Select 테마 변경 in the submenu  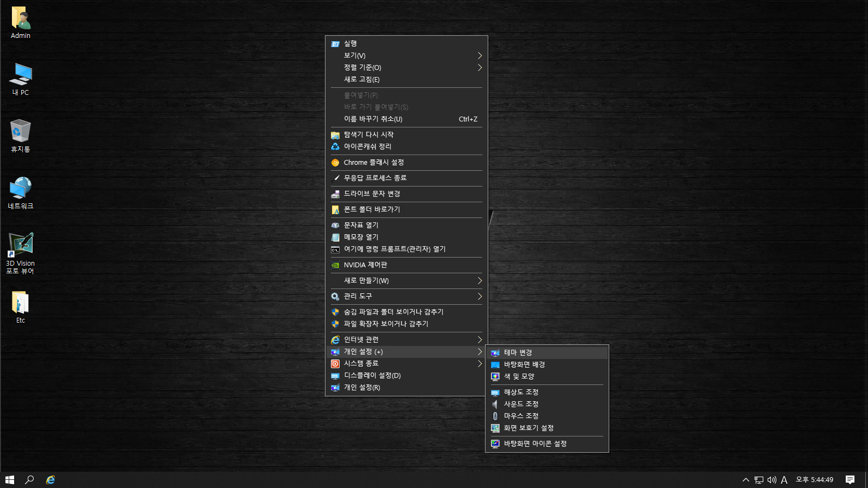click(547, 352)
